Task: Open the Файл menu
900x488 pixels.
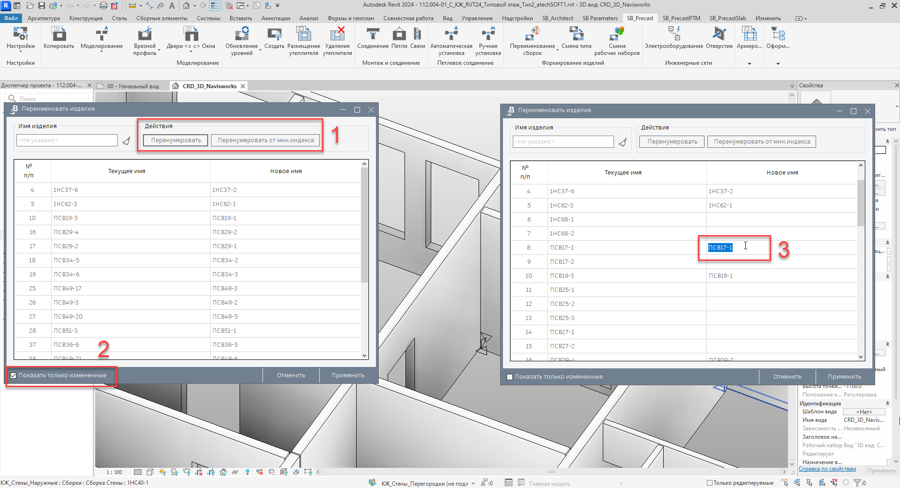Action: click(x=11, y=18)
